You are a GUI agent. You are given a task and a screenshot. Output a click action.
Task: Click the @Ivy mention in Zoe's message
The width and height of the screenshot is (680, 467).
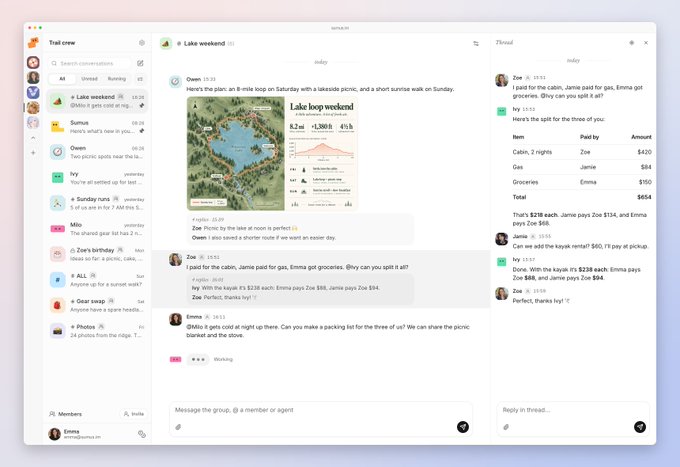coord(353,267)
